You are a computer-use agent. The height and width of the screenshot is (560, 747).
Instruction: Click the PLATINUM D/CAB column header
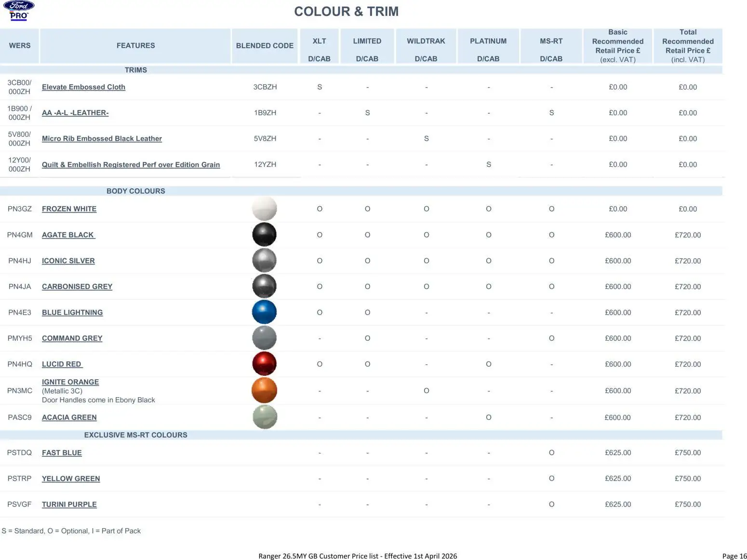point(488,46)
